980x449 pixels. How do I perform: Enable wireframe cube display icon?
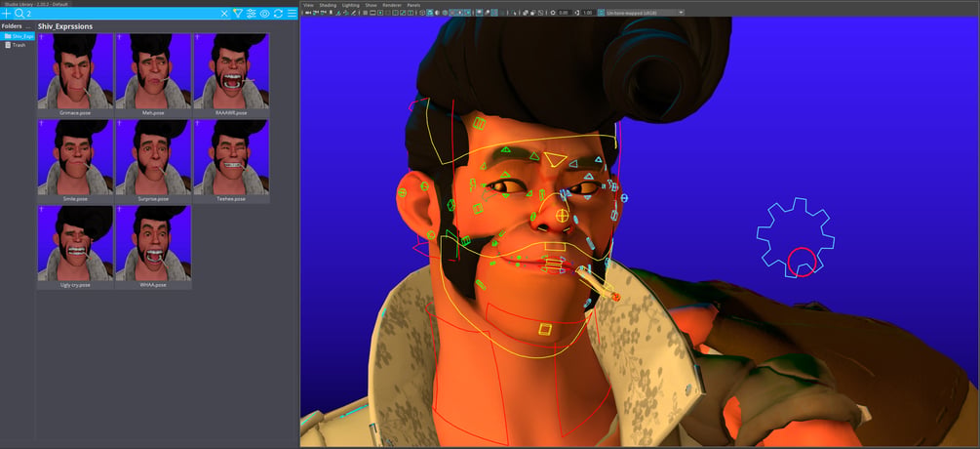422,13
